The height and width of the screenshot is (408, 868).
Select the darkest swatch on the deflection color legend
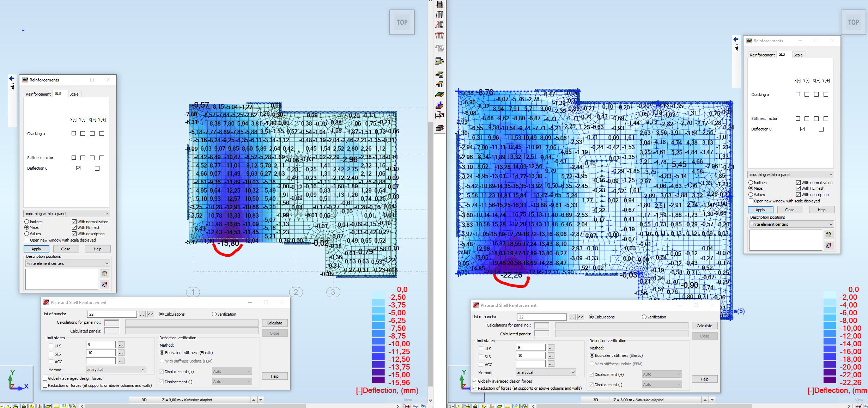(x=378, y=380)
